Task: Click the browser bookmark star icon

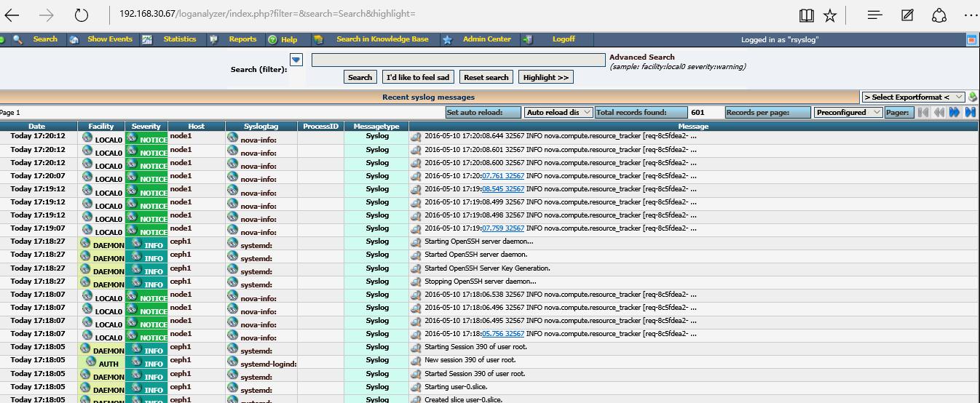Action: tap(830, 15)
